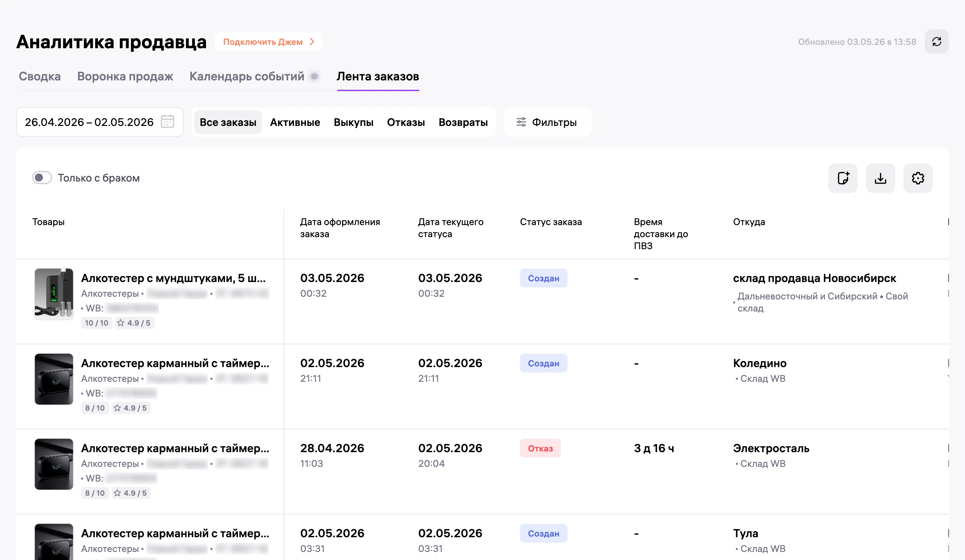Filter by Выкупы
Screen dimensions: 965x560
coord(353,122)
